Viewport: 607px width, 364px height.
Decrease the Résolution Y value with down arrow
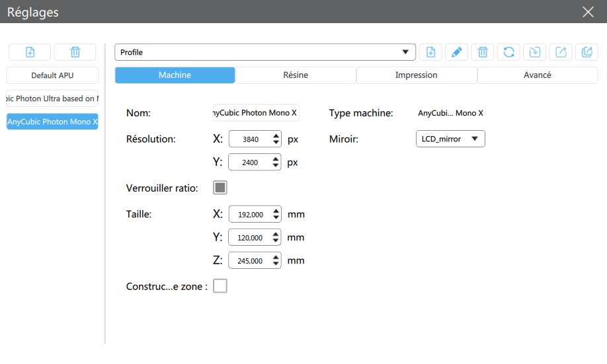[276, 166]
